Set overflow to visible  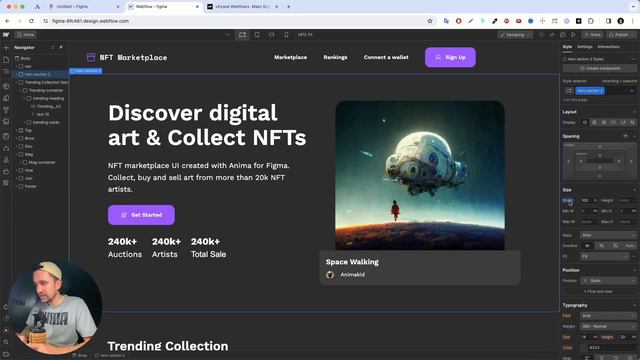pyautogui.click(x=588, y=246)
